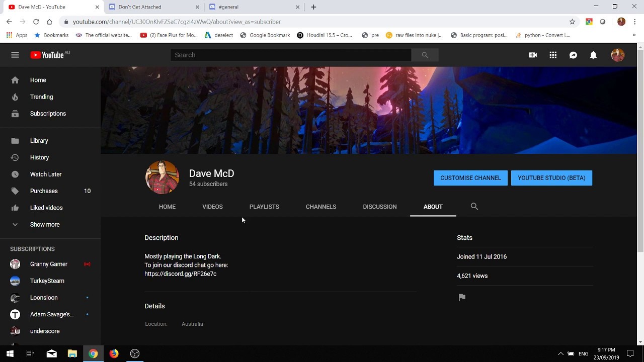Open Task View on the taskbar
Viewport: 644px width, 362px height.
click(30, 353)
